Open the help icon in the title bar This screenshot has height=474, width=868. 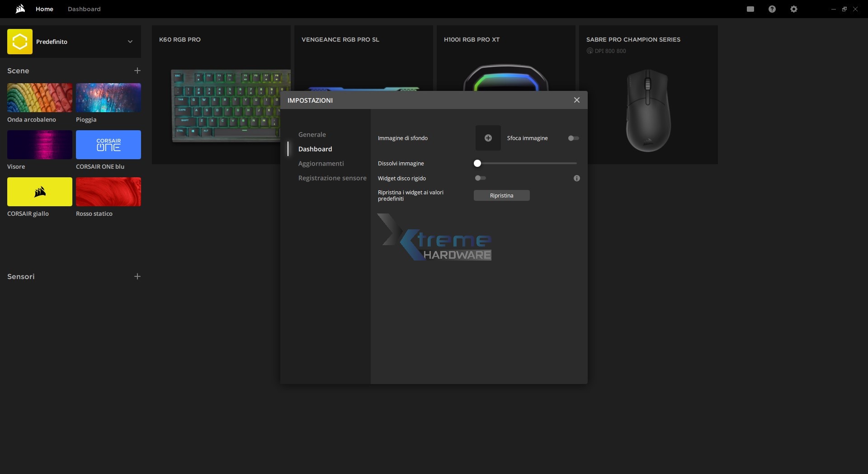772,9
